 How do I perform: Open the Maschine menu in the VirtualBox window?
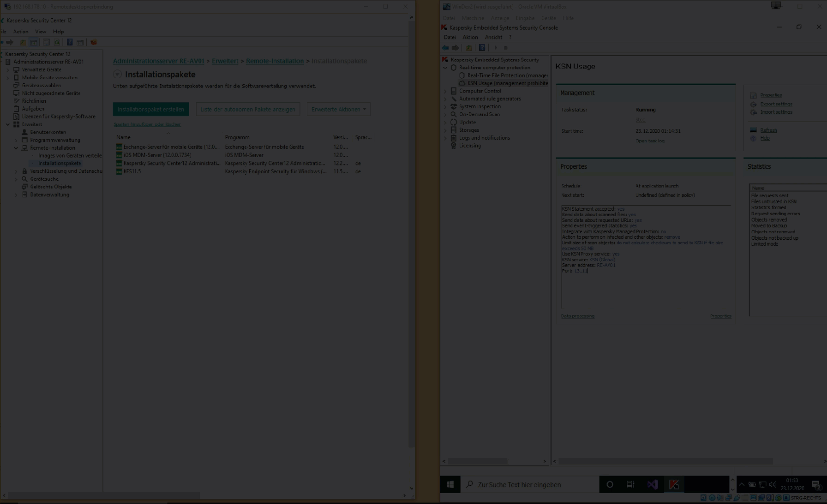pos(473,18)
